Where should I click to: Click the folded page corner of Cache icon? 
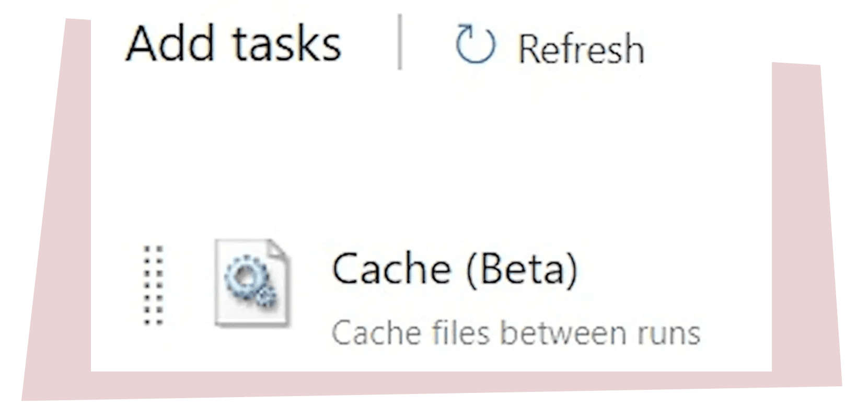pyautogui.click(x=279, y=250)
